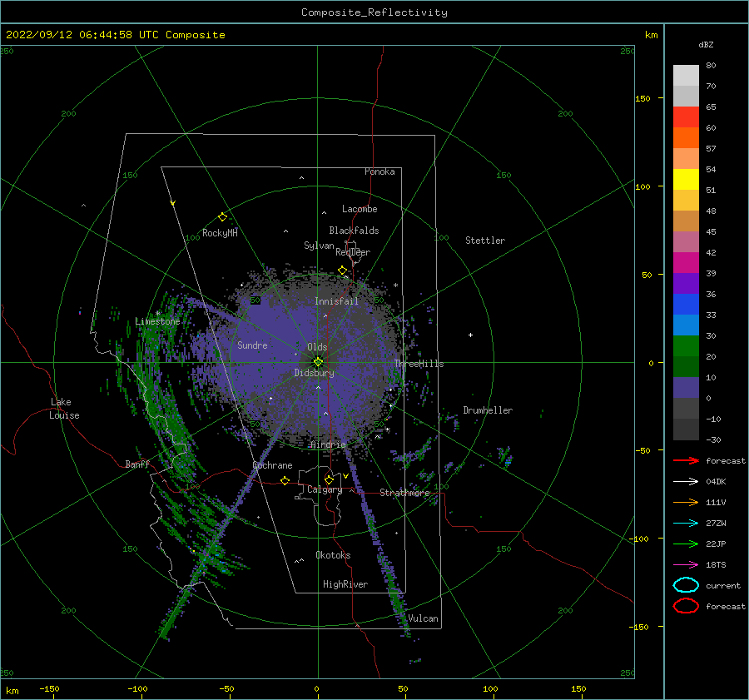Click the red forecast ellipse icon
Screen dimensions: 749x700
(686, 605)
